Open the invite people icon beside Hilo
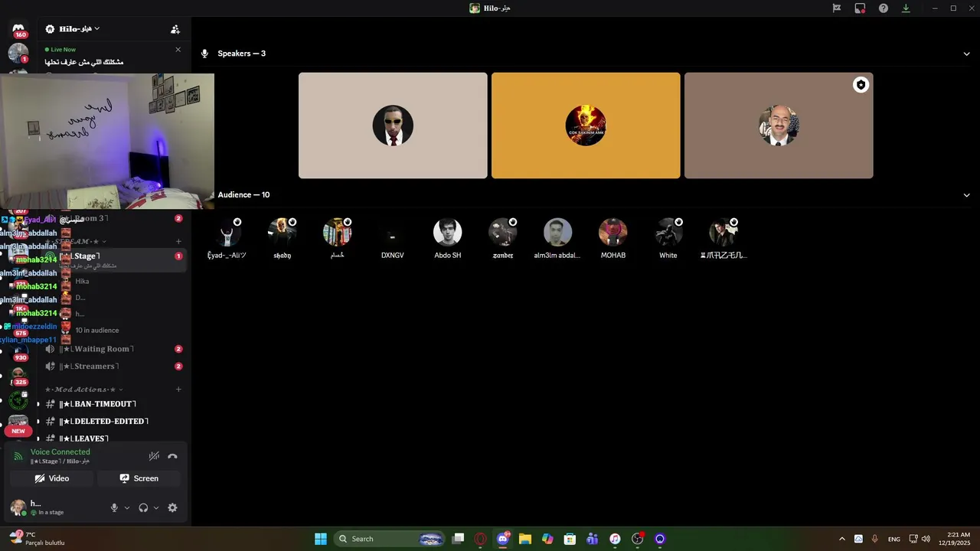Image resolution: width=980 pixels, height=551 pixels. [175, 29]
